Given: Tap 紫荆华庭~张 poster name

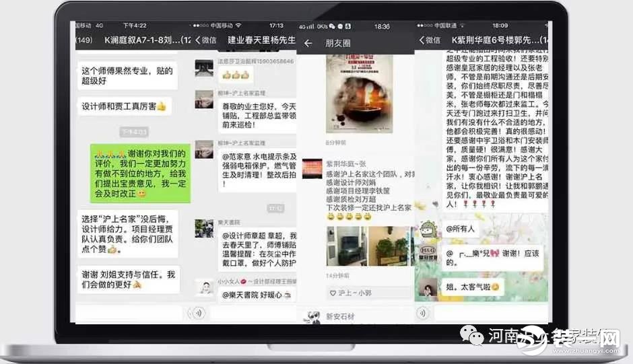Looking at the screenshot, I should click(346, 164).
